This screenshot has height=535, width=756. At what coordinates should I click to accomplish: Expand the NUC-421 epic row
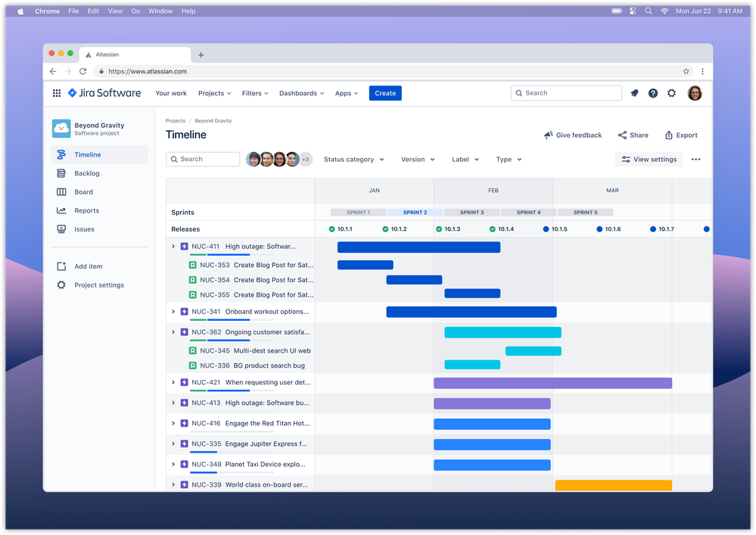pos(173,382)
